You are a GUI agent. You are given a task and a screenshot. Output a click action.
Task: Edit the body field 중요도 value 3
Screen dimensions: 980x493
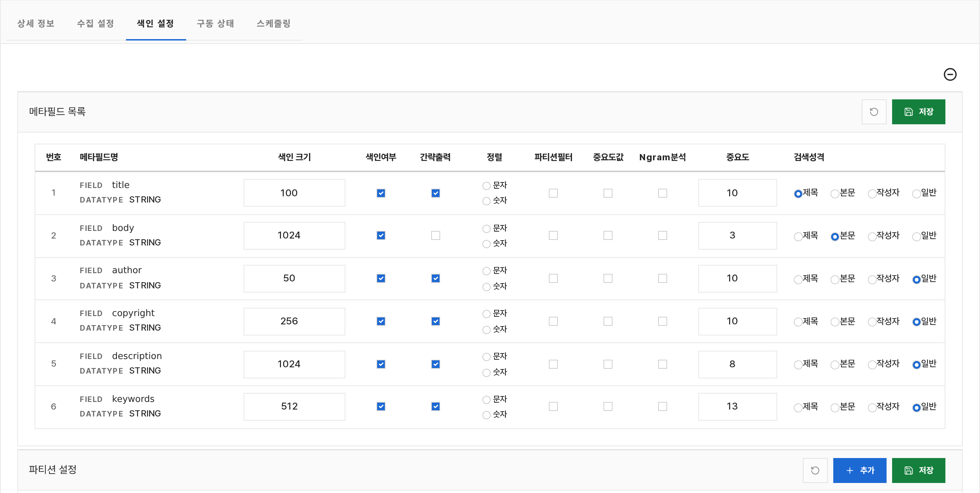click(737, 236)
